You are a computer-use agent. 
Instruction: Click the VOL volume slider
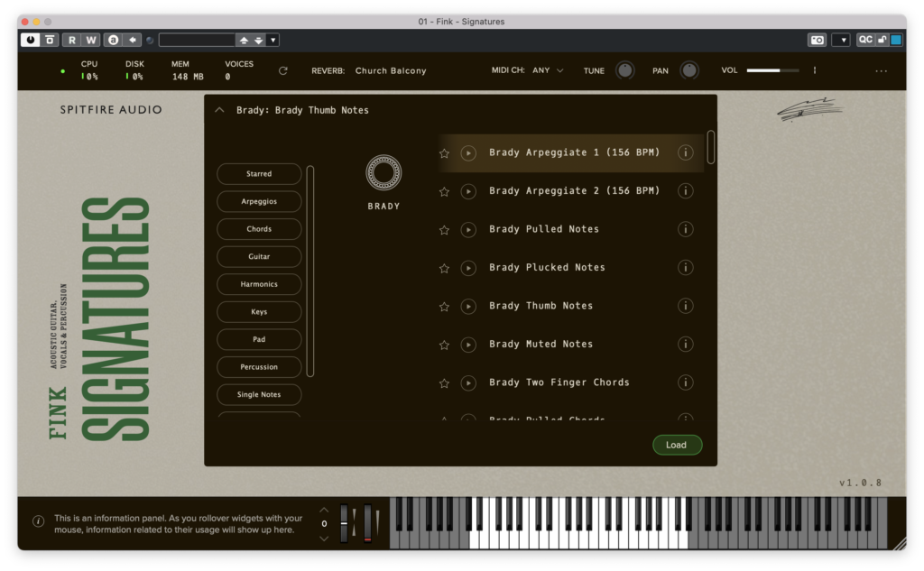(x=772, y=70)
